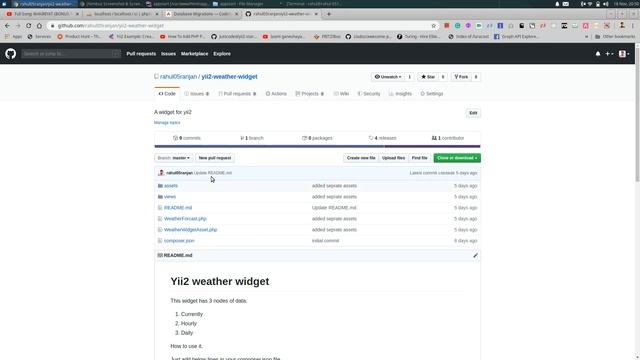640x360 pixels.
Task: Open the notifications bell in GitHub header
Action: pyautogui.click(x=598, y=53)
